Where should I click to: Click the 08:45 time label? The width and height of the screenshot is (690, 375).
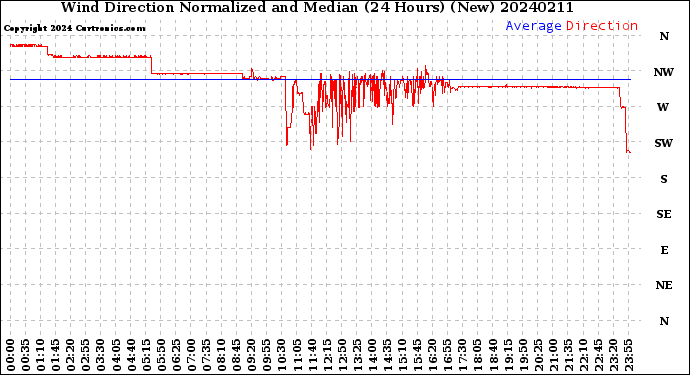coord(237,355)
